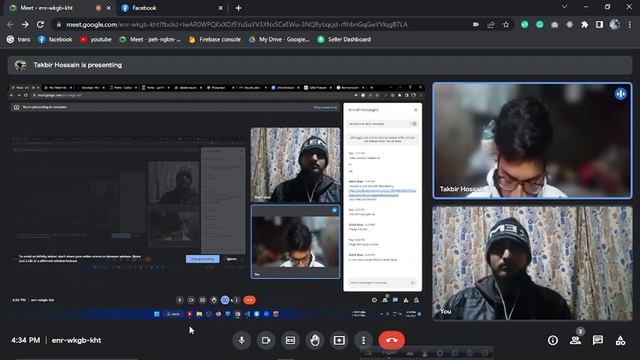Turn off the camera in the Meet controls

click(x=266, y=340)
